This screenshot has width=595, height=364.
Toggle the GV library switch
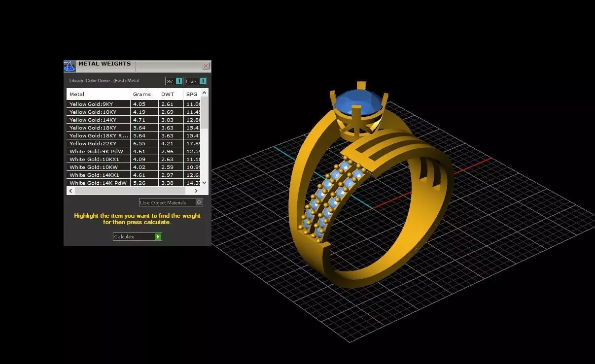[x=174, y=81]
